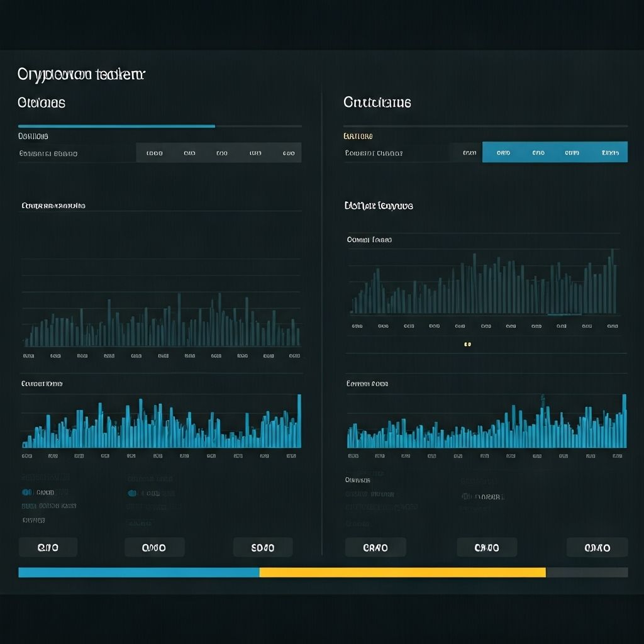Click the first x-axis label under the left chart
The height and width of the screenshot is (644, 644).
(x=28, y=355)
